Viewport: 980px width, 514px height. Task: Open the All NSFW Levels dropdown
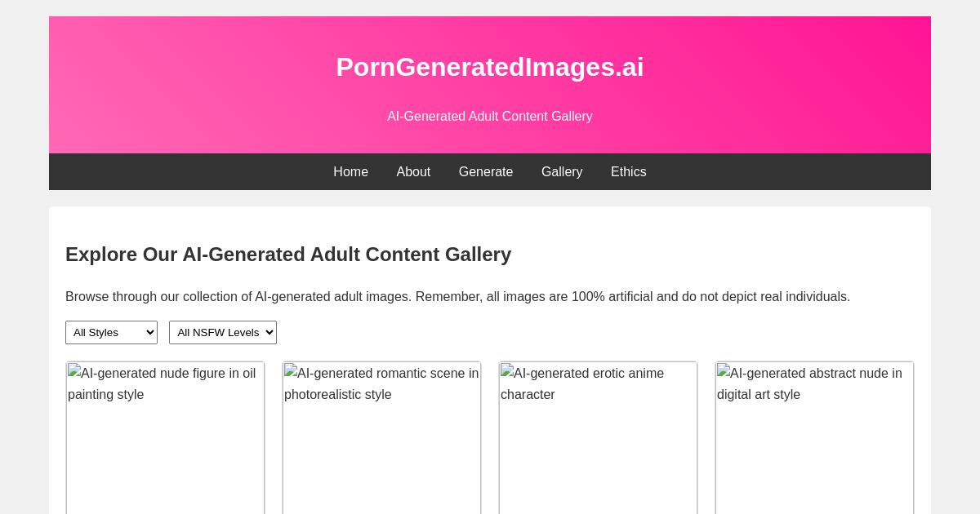pyautogui.click(x=223, y=333)
